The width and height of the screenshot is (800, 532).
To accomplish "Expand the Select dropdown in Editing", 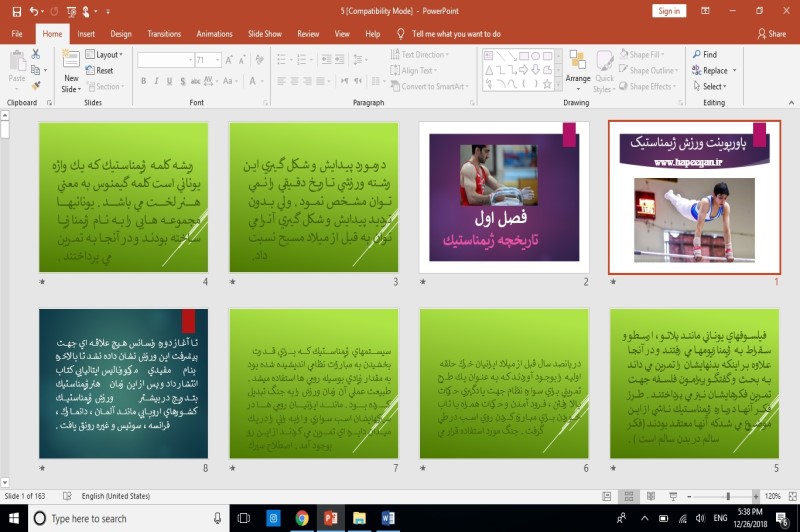I will (x=712, y=87).
